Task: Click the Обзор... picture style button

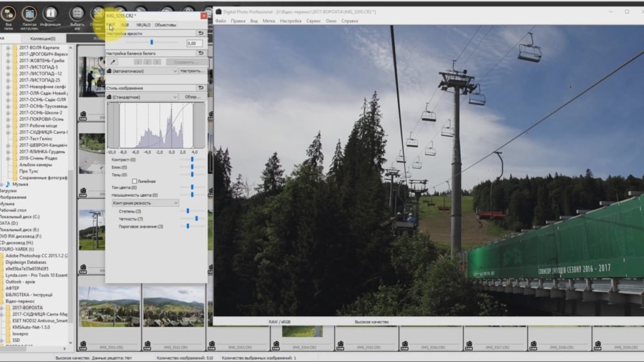Action: 192,97
